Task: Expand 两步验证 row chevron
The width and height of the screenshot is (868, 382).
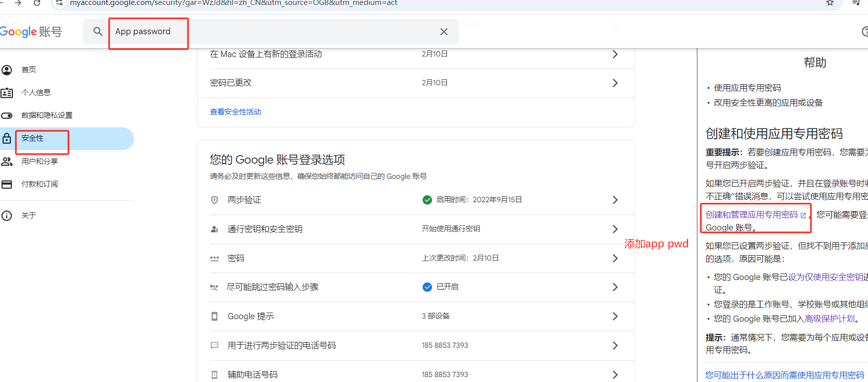Action: pos(615,200)
